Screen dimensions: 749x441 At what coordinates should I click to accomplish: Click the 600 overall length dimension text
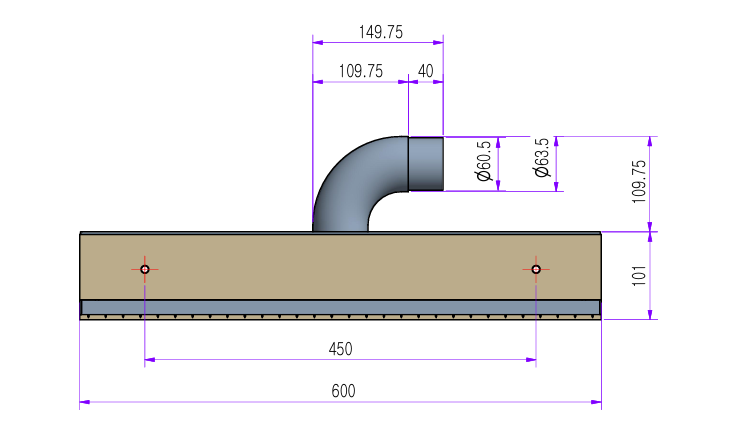pos(343,390)
